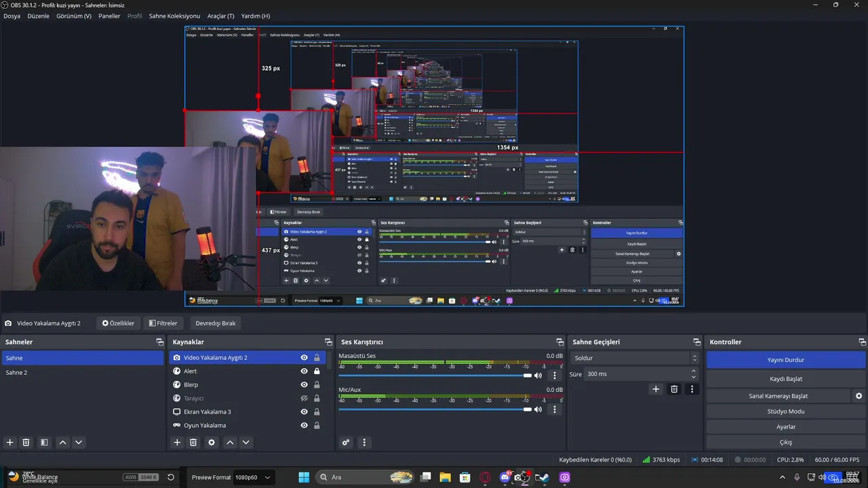This screenshot has height=488, width=868.
Task: Undock the Ses Karıştırıcı panel
Action: tap(560, 342)
